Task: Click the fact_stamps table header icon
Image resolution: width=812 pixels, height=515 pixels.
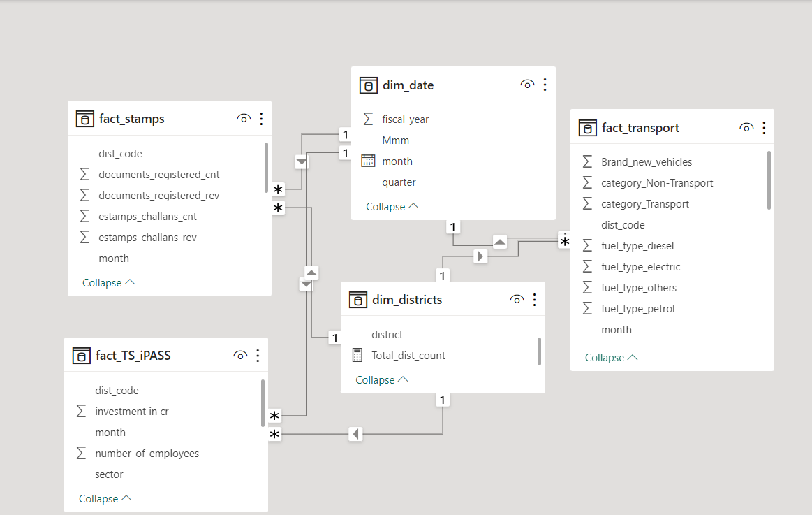Action: 84,119
